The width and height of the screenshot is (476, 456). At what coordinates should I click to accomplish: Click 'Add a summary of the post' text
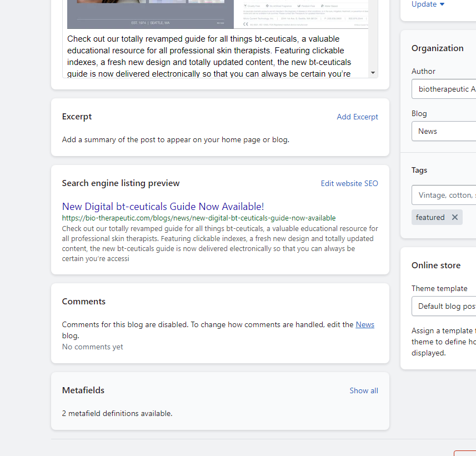176,139
